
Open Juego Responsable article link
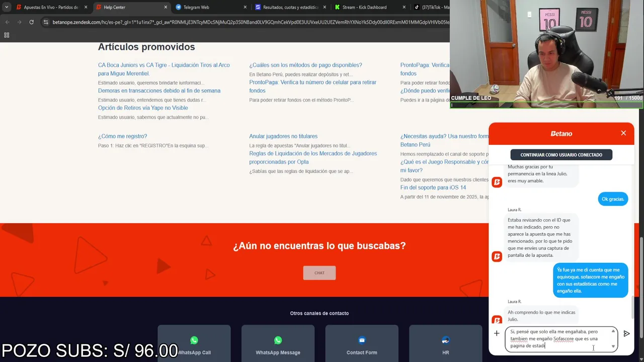[444, 166]
